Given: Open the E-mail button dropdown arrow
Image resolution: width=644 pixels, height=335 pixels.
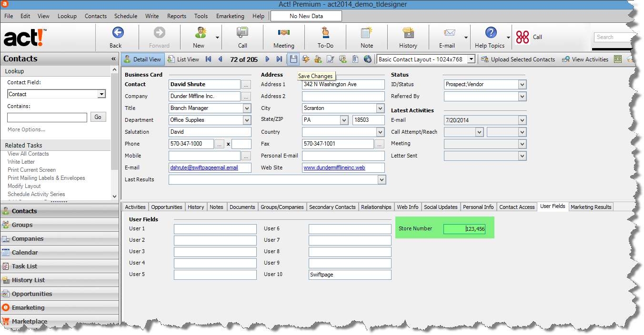Looking at the screenshot, I should pos(465,38).
